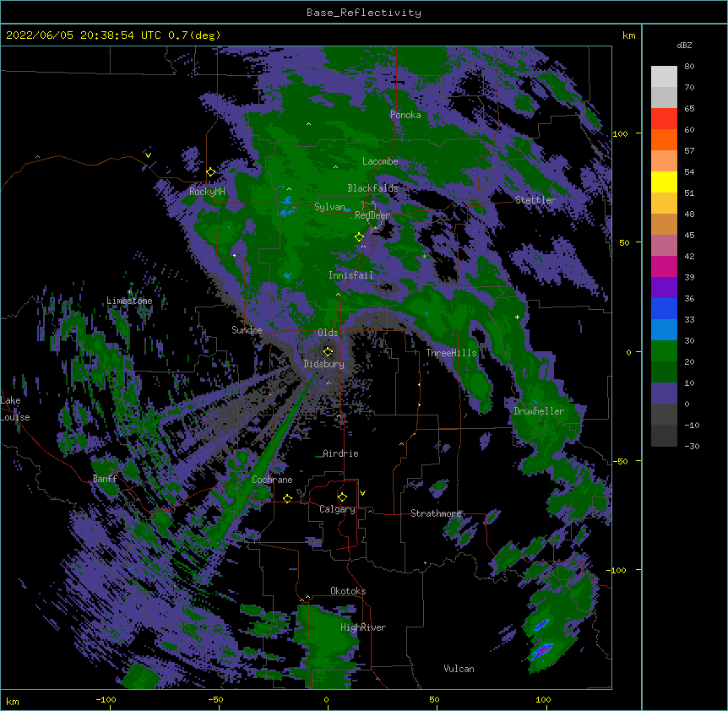Click the Innisfail city label

(x=350, y=275)
